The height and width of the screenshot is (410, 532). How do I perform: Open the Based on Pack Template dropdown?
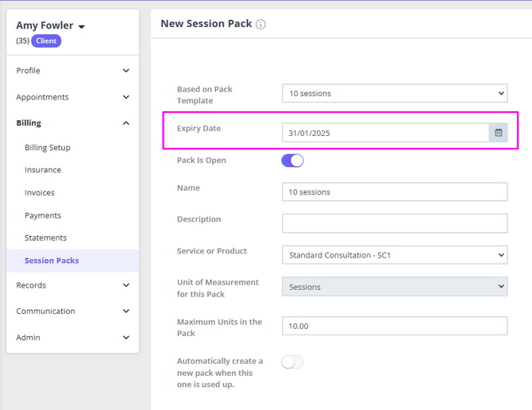[394, 94]
